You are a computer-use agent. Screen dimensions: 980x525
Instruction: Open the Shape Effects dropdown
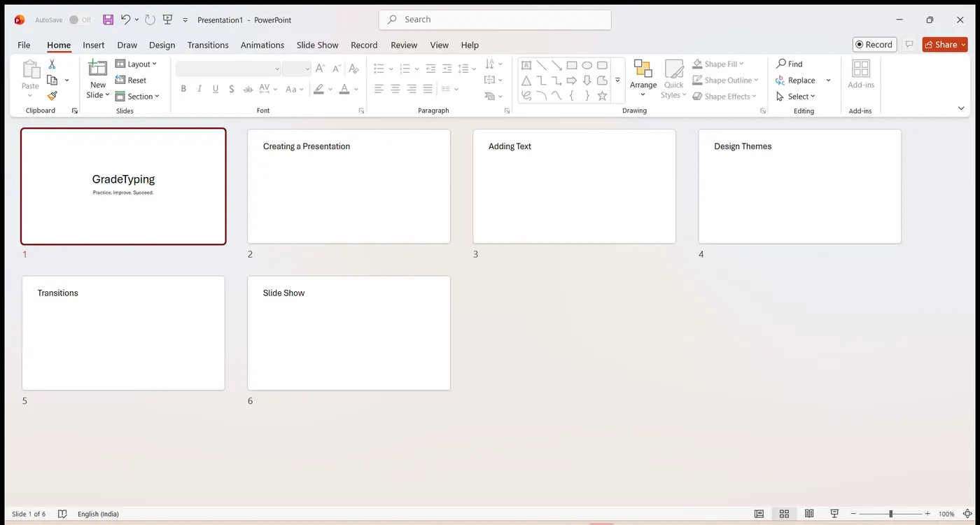tap(724, 97)
